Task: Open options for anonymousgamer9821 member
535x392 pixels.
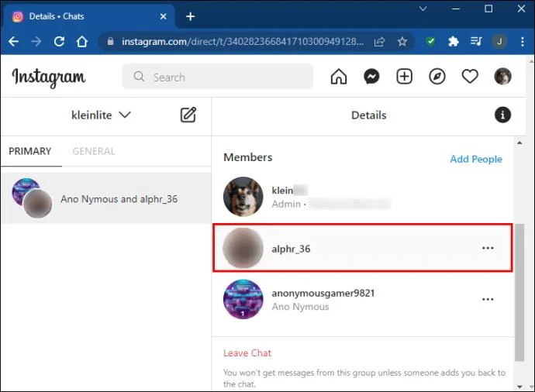Action: pyautogui.click(x=488, y=299)
